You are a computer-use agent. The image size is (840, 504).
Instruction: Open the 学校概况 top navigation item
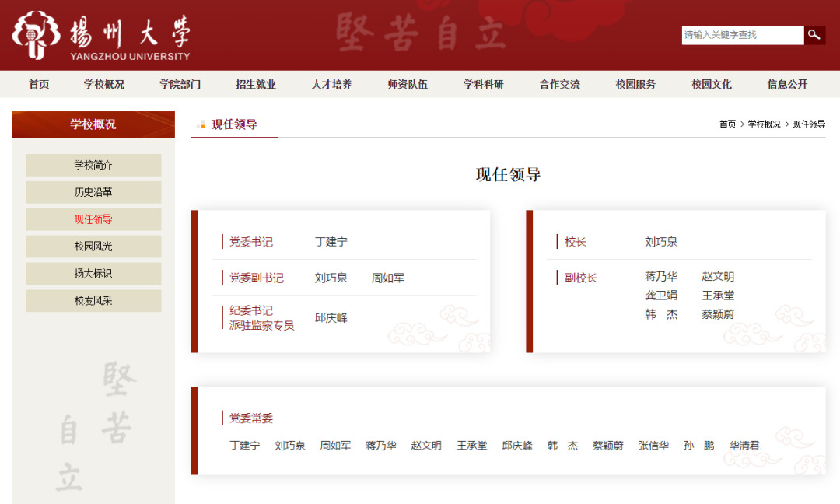point(104,84)
